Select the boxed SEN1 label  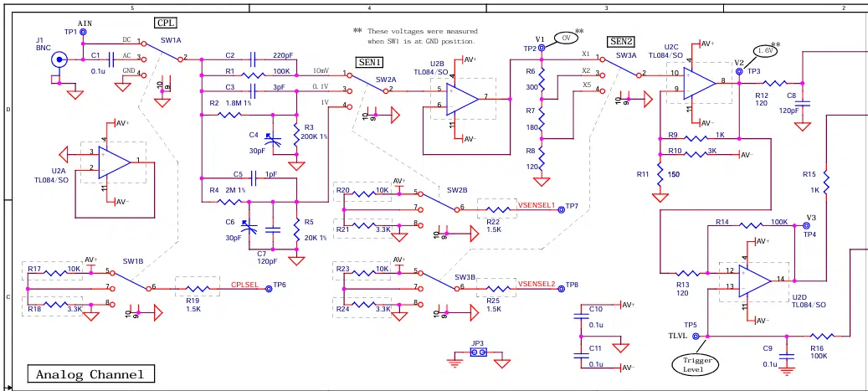coord(368,62)
